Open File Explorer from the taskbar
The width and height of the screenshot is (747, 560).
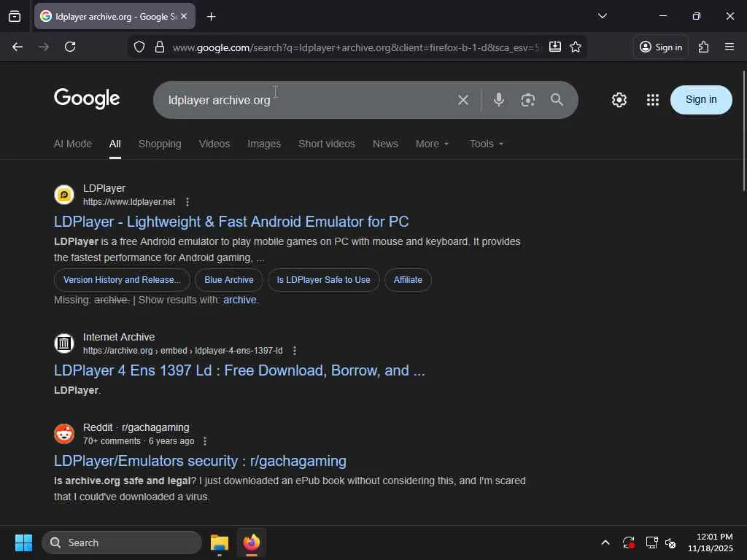click(x=220, y=542)
